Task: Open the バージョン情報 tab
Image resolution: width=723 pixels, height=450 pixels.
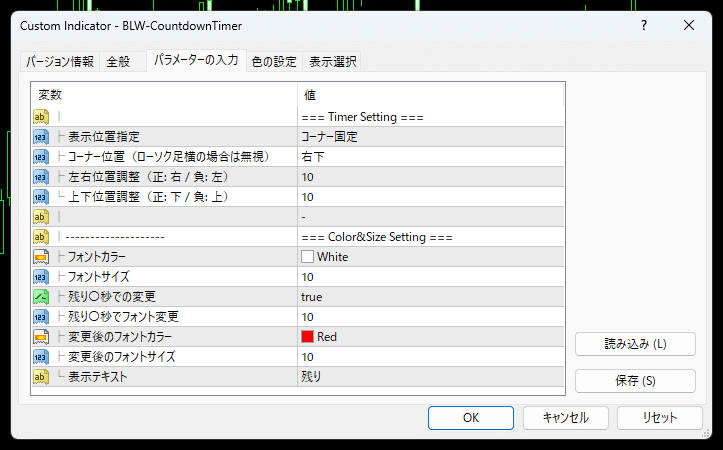Action: click(60, 61)
